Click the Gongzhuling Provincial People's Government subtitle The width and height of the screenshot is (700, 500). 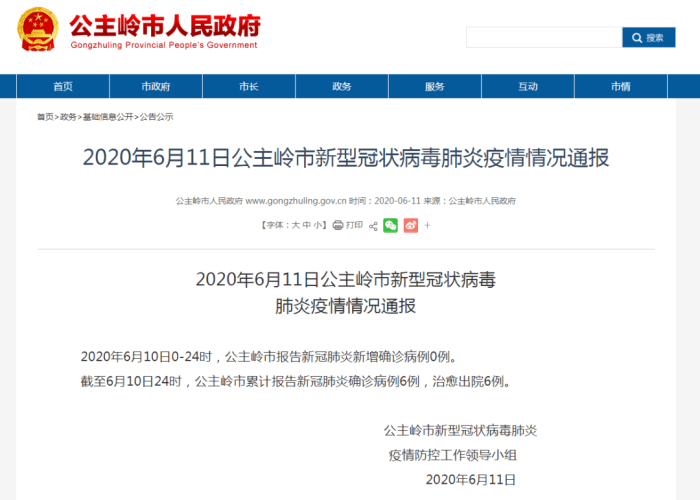click(x=164, y=45)
